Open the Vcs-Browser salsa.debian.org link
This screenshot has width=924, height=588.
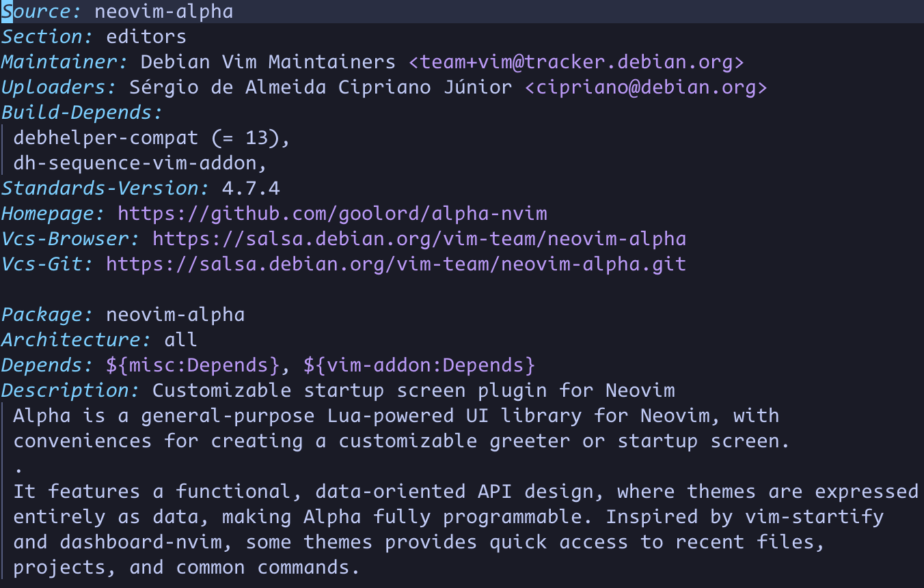point(419,239)
